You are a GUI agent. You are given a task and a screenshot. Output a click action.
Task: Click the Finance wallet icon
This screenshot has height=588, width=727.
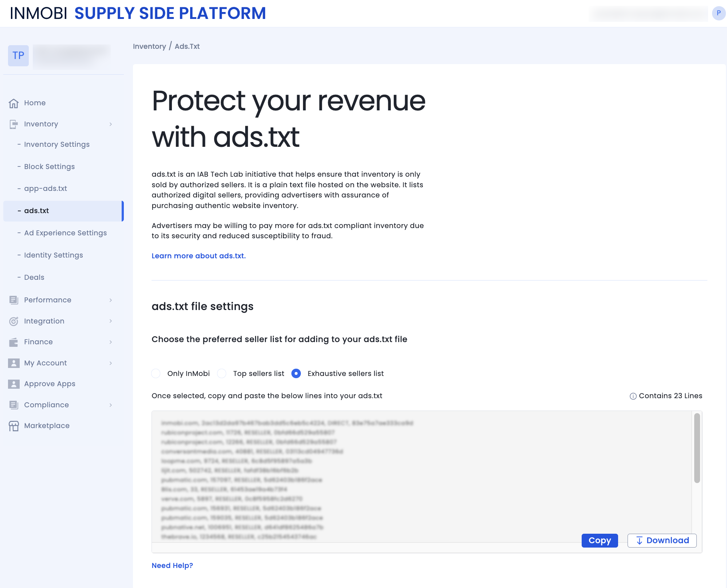(x=13, y=342)
